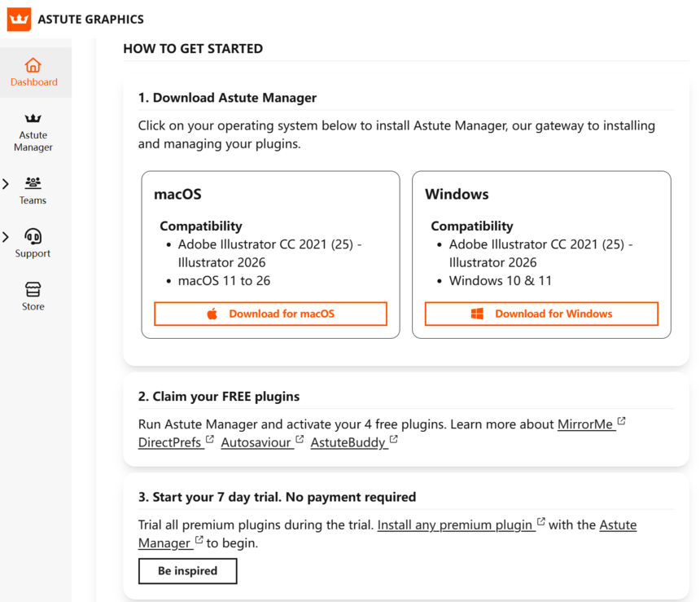
Task: Select the Dashboard sidebar label
Action: click(34, 82)
